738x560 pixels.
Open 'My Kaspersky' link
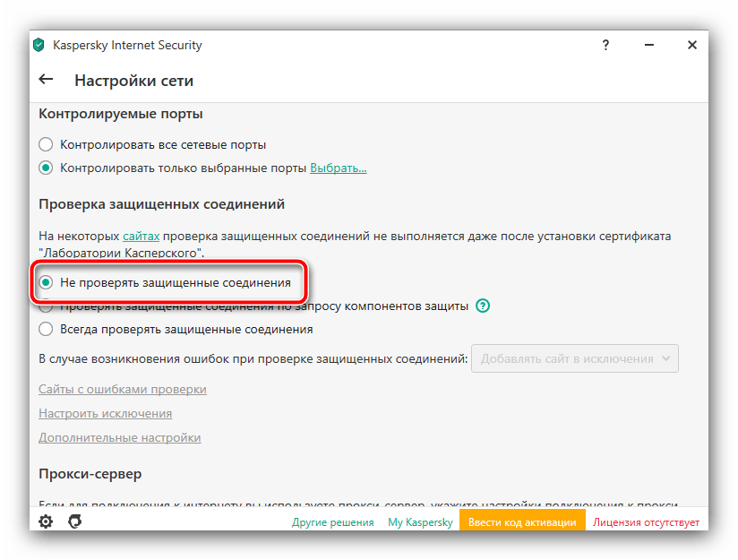tap(419, 522)
